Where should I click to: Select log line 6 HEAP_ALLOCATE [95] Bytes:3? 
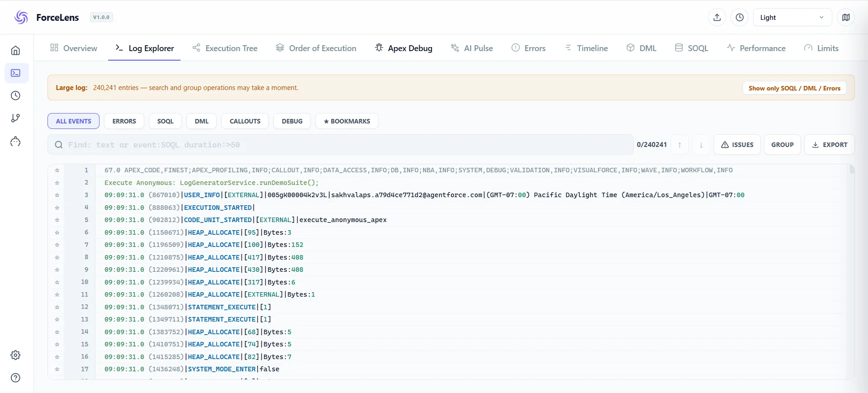click(447, 232)
